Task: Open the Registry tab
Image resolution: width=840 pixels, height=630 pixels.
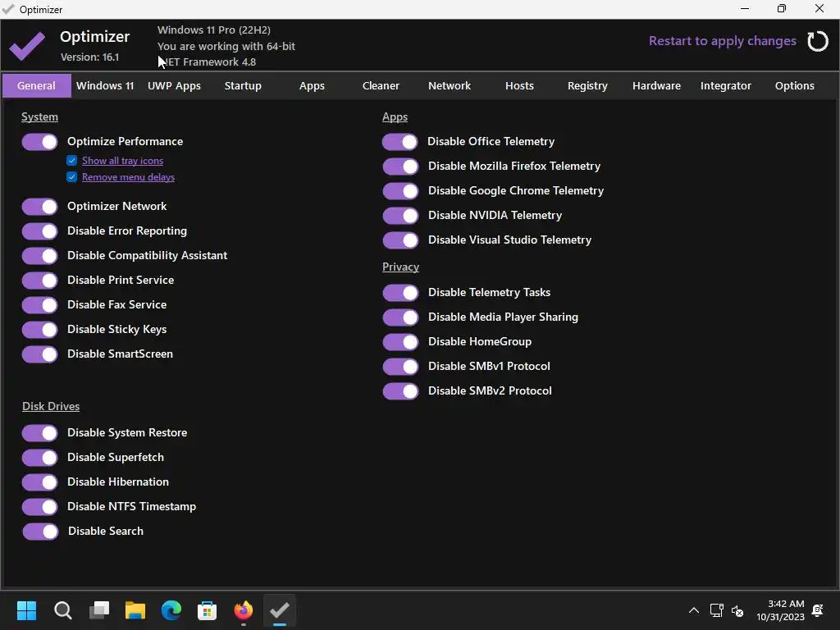Action: pos(587,85)
